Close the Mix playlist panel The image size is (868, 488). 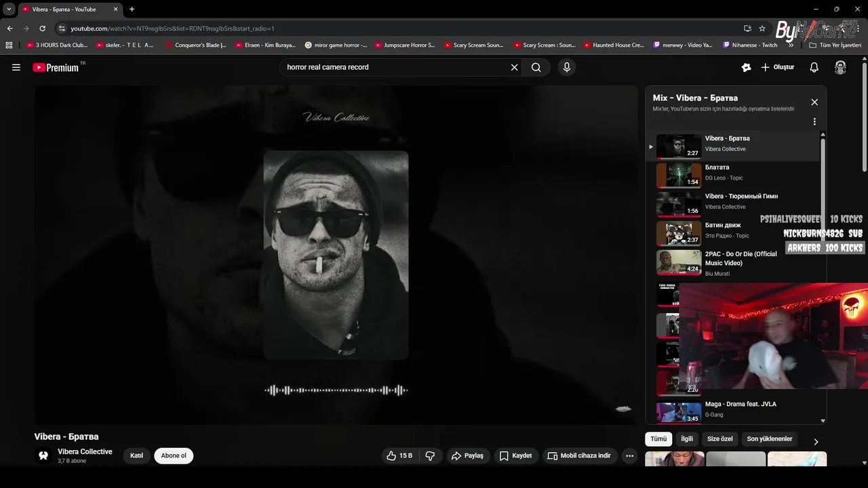(814, 102)
